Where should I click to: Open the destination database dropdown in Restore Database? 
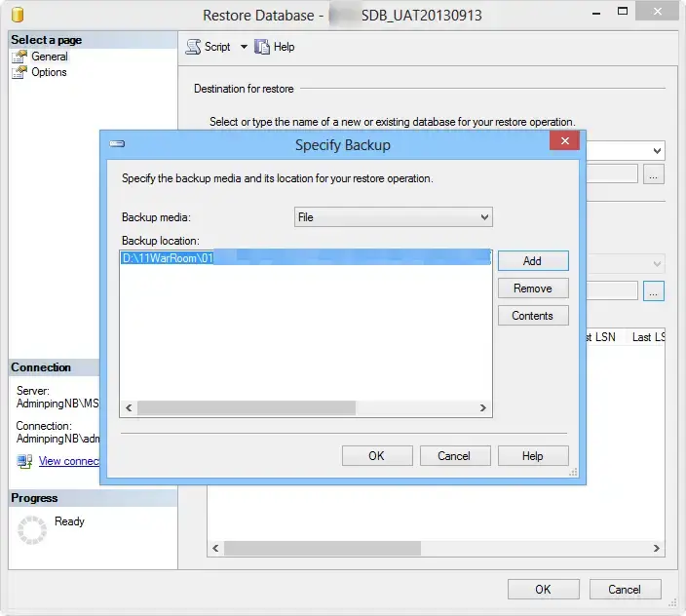tap(657, 151)
